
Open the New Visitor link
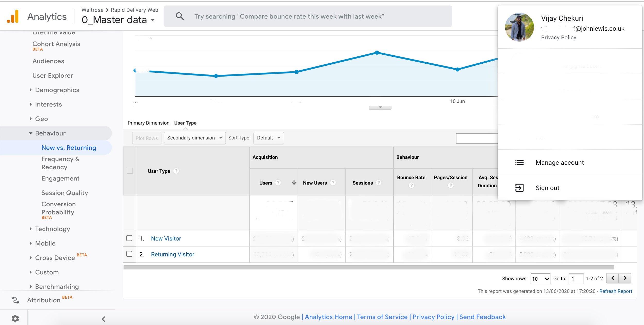(166, 238)
